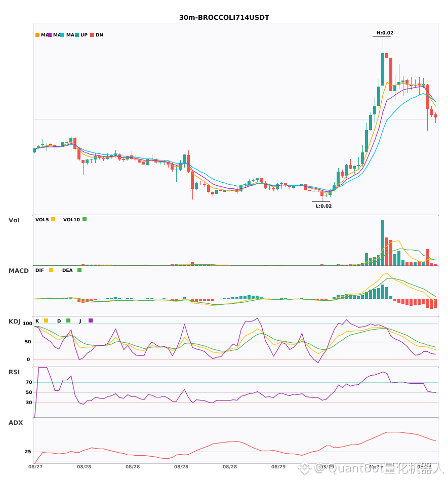Select the purple J line swatch
448x481 pixels.
click(x=91, y=320)
